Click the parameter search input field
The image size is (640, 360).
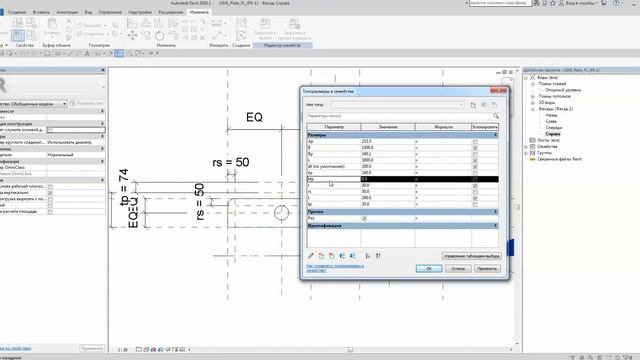coord(399,116)
